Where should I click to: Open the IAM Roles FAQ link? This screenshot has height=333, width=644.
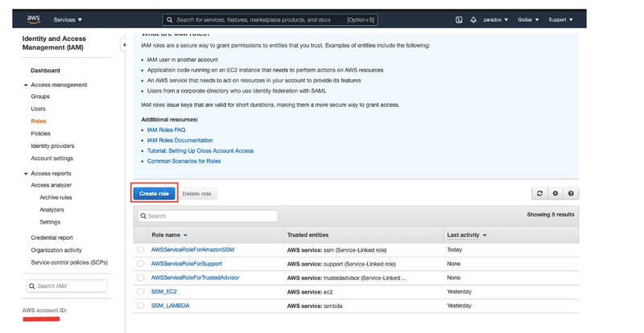click(167, 129)
